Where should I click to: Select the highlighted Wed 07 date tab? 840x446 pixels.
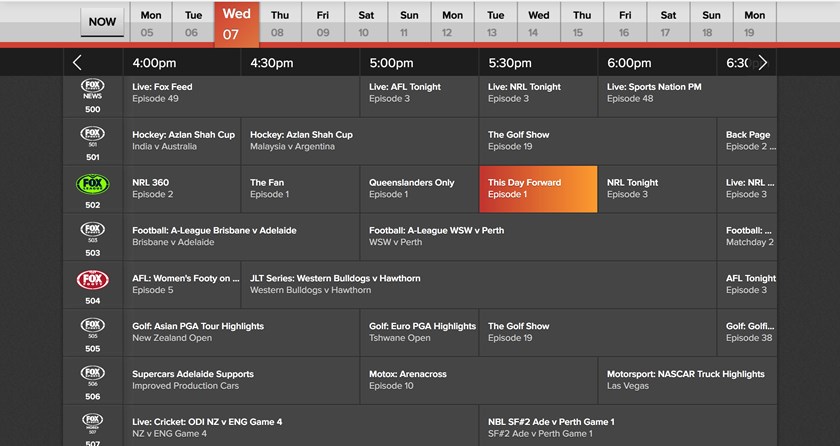pyautogui.click(x=237, y=24)
